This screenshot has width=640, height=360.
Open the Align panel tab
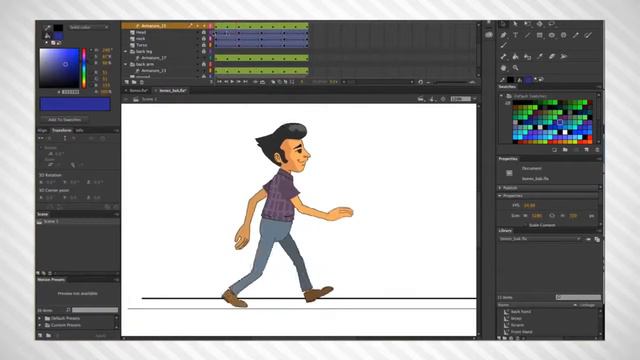pos(42,131)
